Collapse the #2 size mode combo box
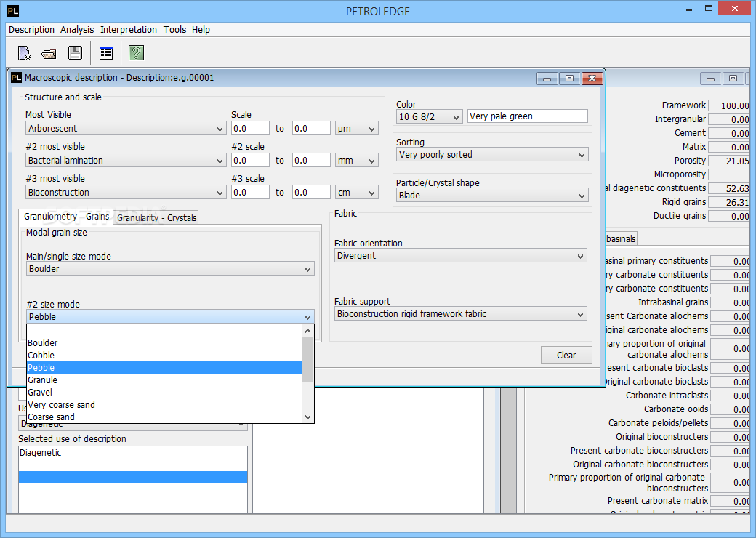Viewport: 756px width, 538px height. pos(170,317)
